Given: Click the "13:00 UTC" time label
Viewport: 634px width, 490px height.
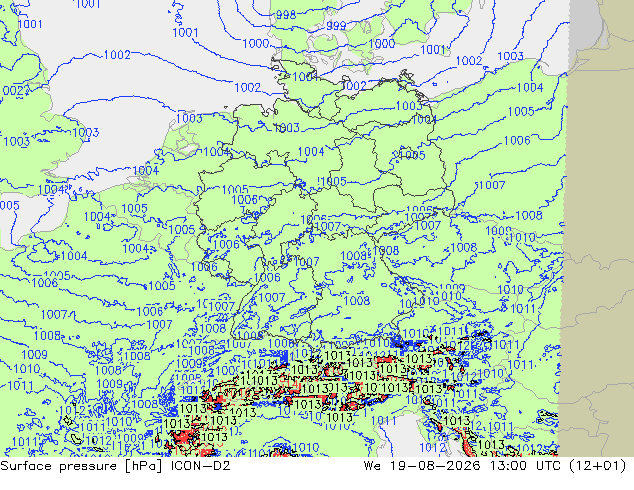Looking at the screenshot, I should [x=525, y=466].
